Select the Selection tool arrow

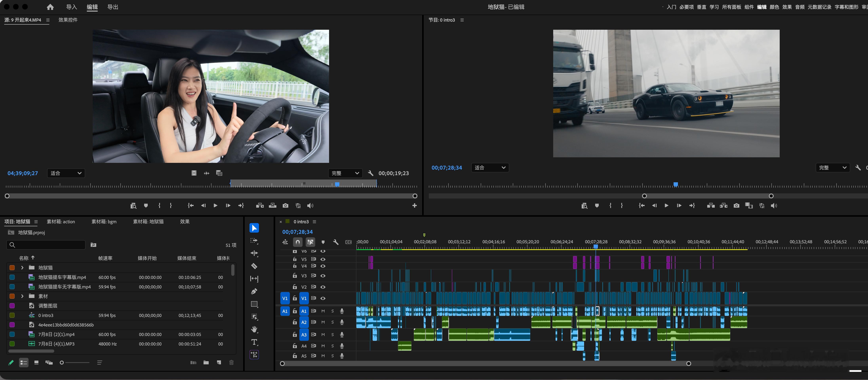pyautogui.click(x=254, y=228)
